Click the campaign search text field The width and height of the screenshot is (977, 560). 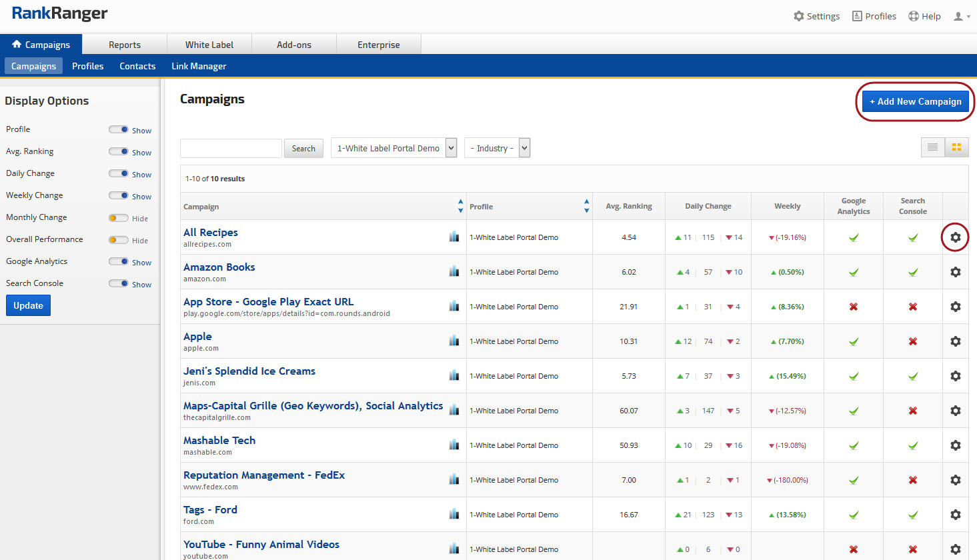231,148
